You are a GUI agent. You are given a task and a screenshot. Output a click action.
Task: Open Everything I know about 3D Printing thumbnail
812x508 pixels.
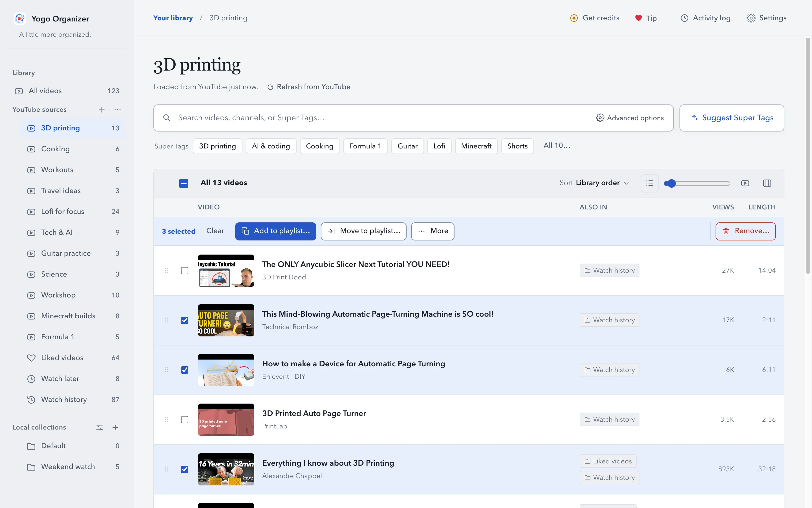point(226,469)
